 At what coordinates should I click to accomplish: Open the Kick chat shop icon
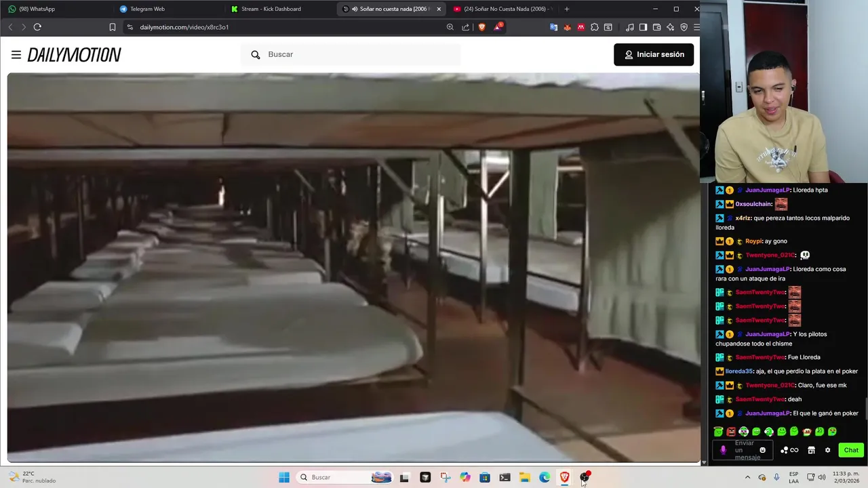point(811,450)
